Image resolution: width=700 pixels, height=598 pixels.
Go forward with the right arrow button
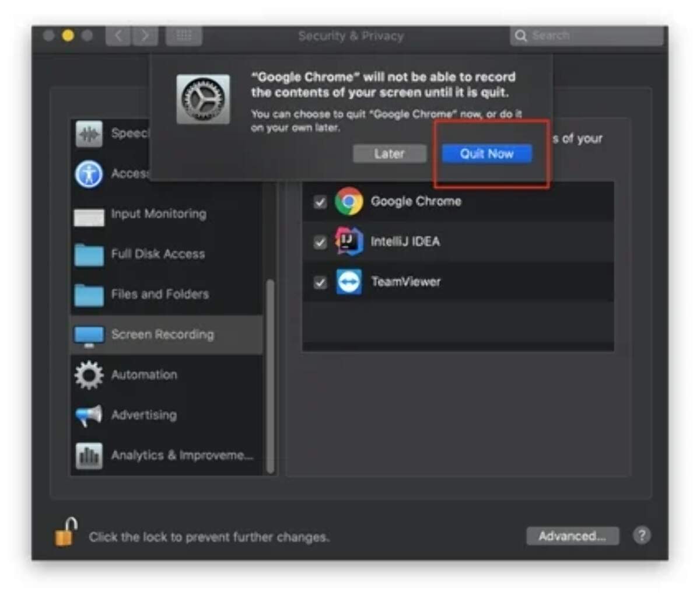coord(145,36)
